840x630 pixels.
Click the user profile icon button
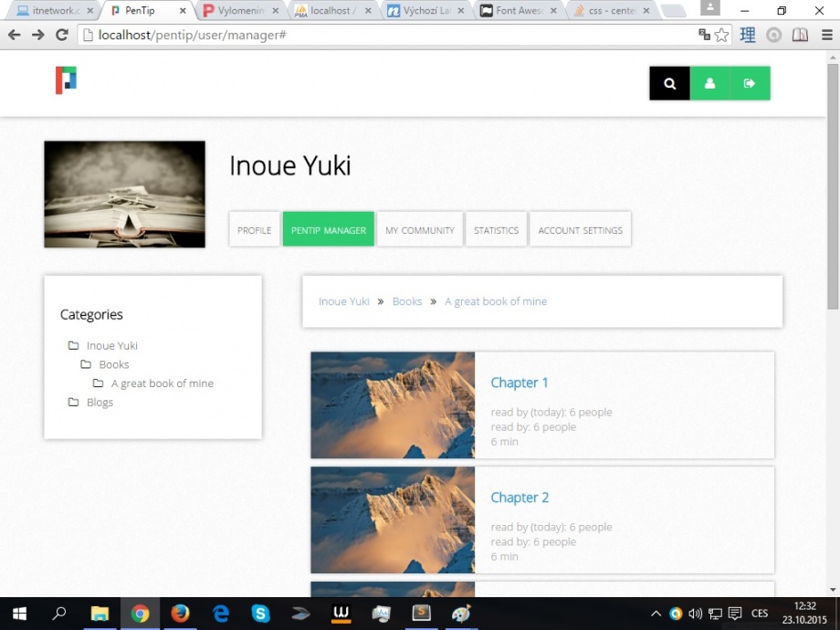click(x=709, y=83)
